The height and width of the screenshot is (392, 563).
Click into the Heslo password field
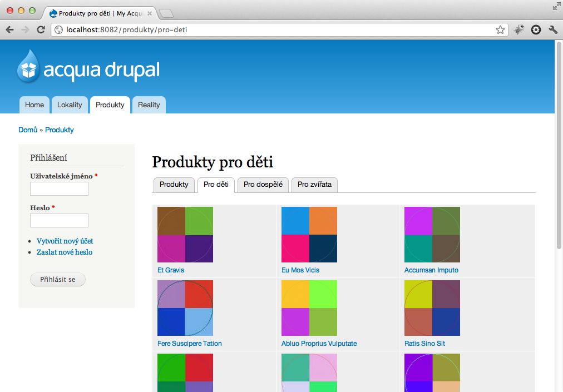[59, 221]
